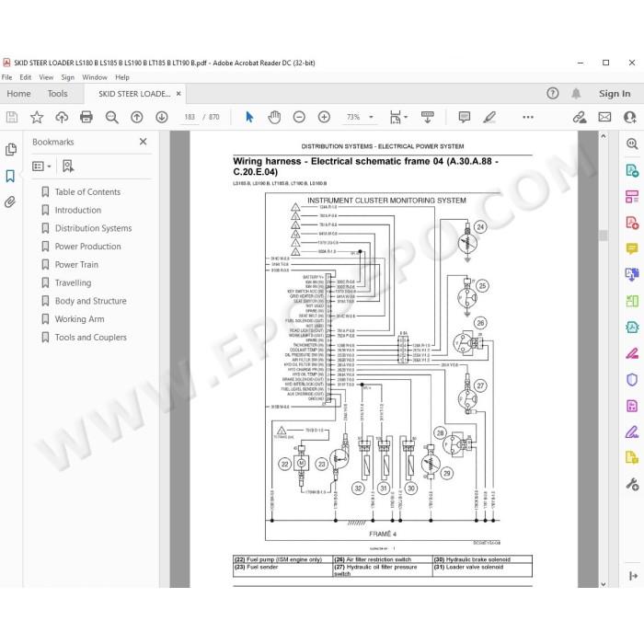Activate the Hand pan tool

(274, 117)
